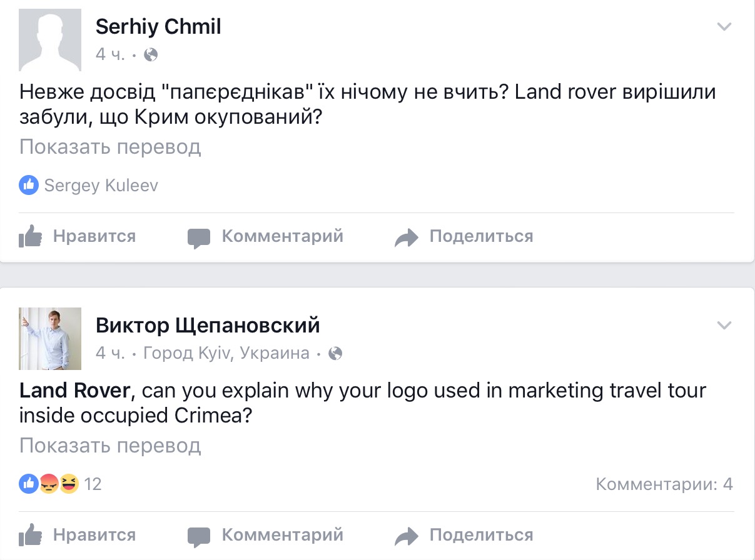Click the like thumb icon under Serhiy Chmil's post
The width and height of the screenshot is (755, 560).
click(x=30, y=237)
